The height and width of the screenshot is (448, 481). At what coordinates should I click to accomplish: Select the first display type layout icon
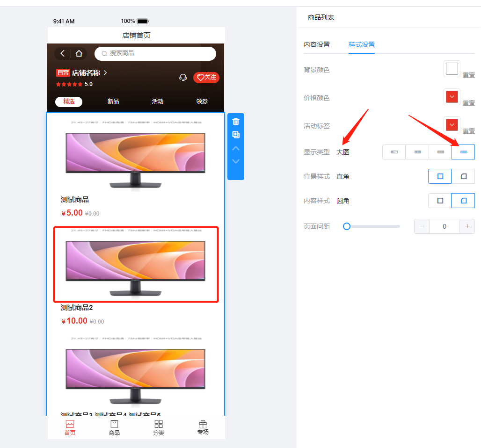pos(394,152)
